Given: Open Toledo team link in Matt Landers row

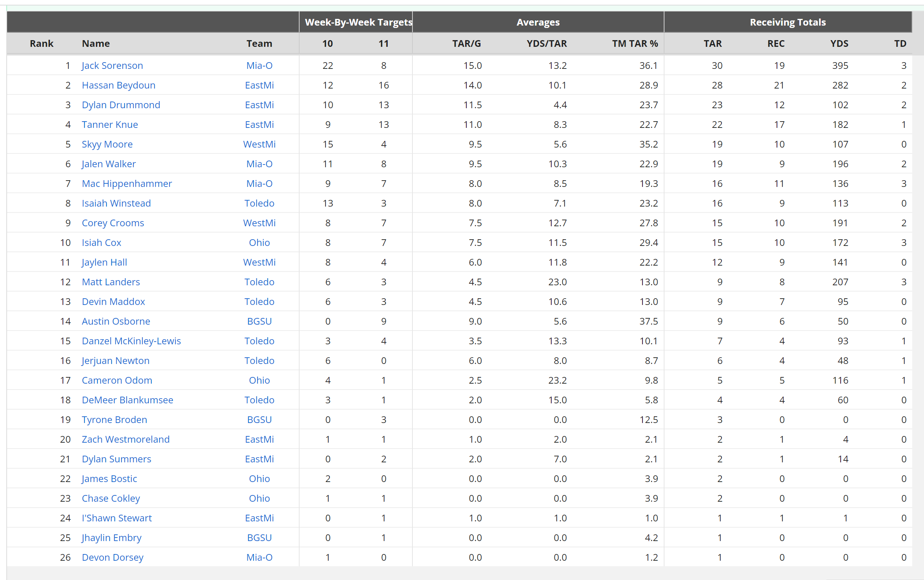Looking at the screenshot, I should point(260,282).
